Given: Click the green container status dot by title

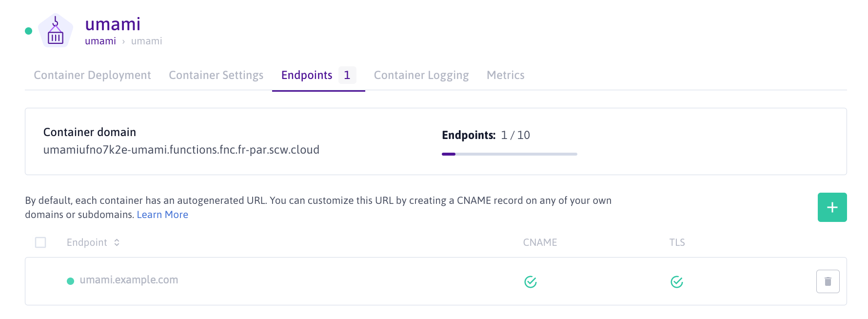Looking at the screenshot, I should pyautogui.click(x=29, y=31).
